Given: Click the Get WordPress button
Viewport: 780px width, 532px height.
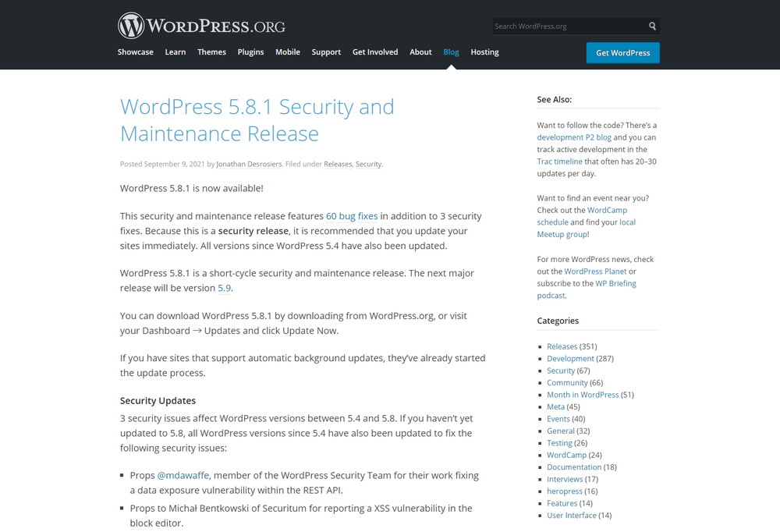Looking at the screenshot, I should tap(622, 53).
